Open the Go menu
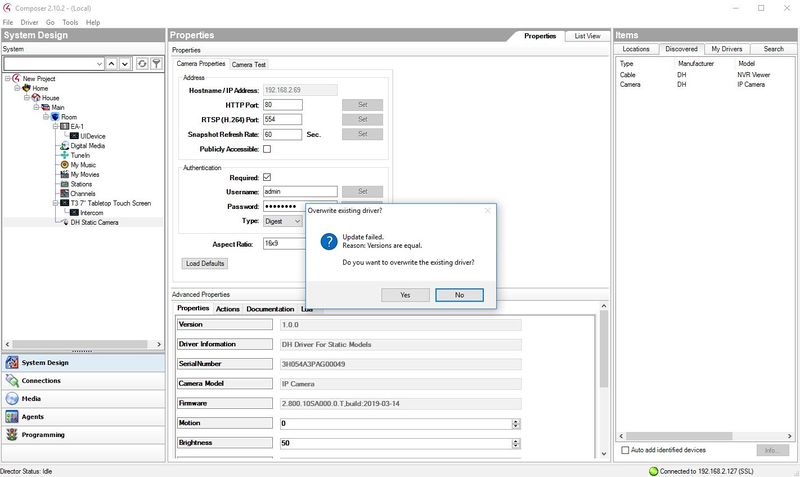800x477 pixels. pos(50,22)
